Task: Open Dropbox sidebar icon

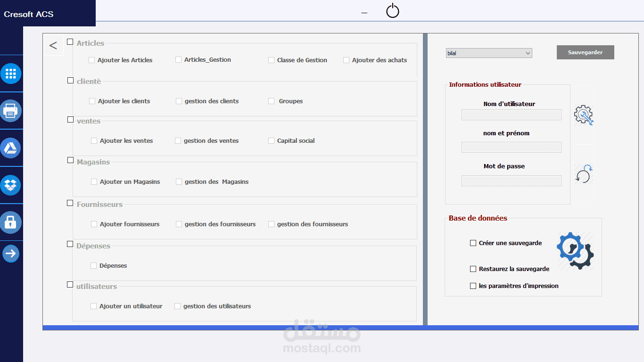Action: (x=11, y=185)
